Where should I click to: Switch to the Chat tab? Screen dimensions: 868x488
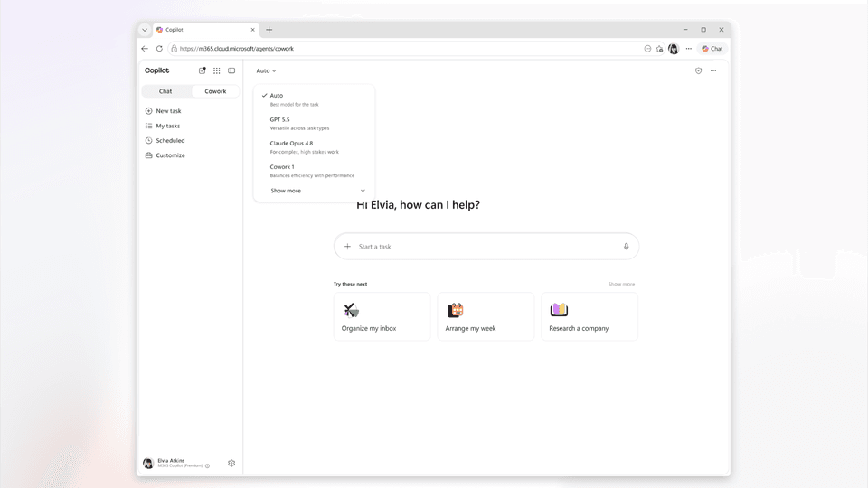165,91
